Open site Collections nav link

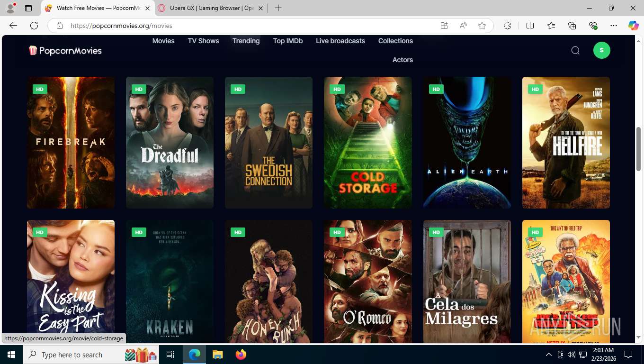pyautogui.click(x=395, y=41)
